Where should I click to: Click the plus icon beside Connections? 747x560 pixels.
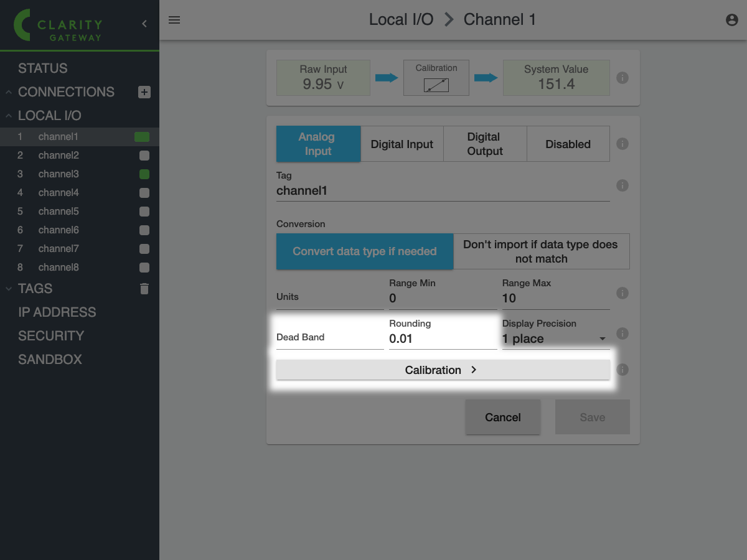[144, 92]
